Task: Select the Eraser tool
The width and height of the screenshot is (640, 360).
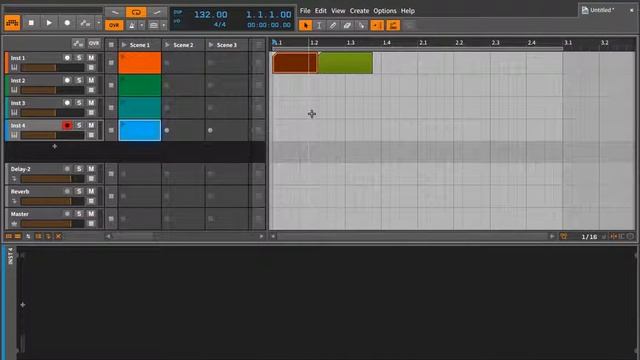Action: pos(347,25)
